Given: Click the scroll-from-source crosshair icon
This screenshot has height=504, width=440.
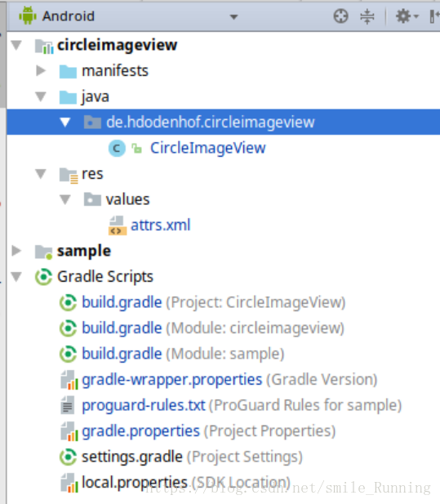Looking at the screenshot, I should pyautogui.click(x=340, y=16).
